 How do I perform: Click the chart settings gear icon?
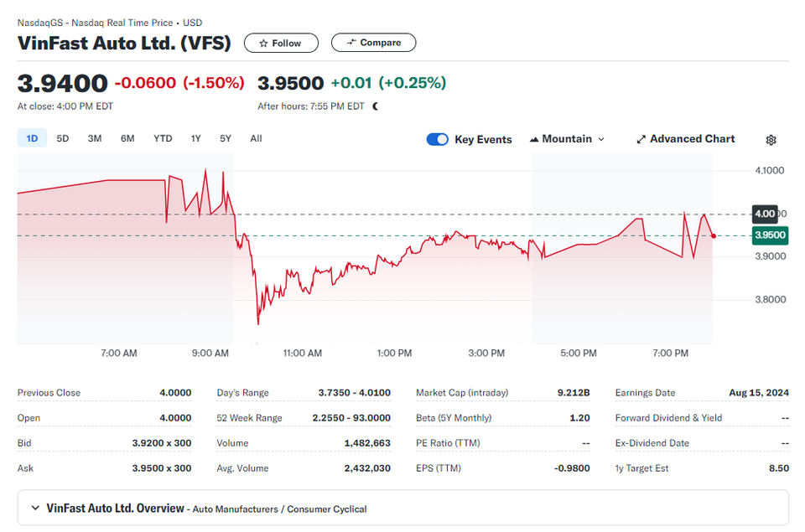771,140
